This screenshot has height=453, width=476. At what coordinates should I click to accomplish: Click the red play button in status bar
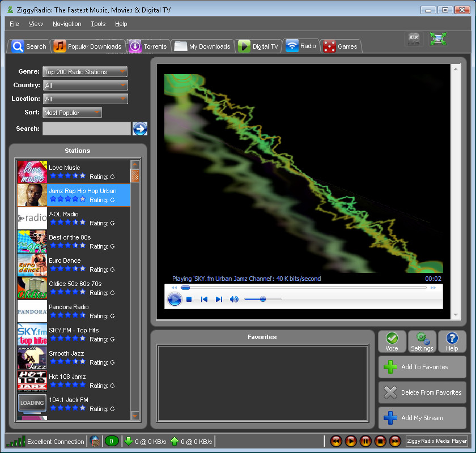pyautogui.click(x=351, y=441)
